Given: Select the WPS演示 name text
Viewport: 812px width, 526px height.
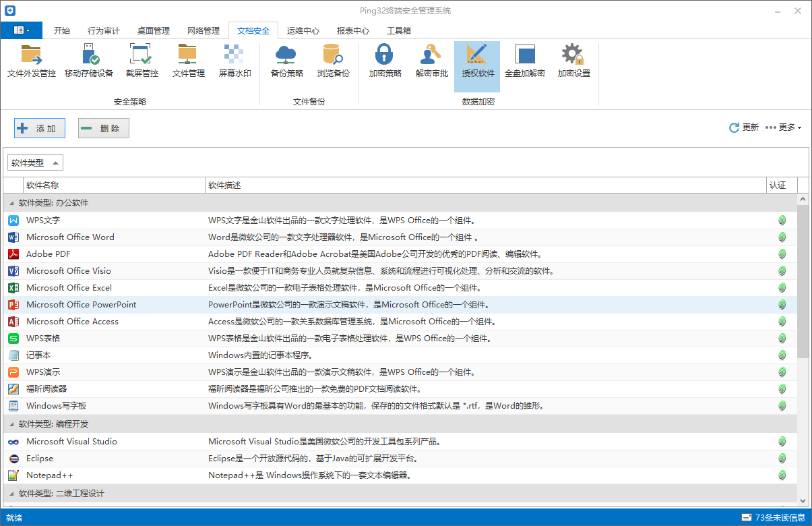Looking at the screenshot, I should tap(43, 372).
